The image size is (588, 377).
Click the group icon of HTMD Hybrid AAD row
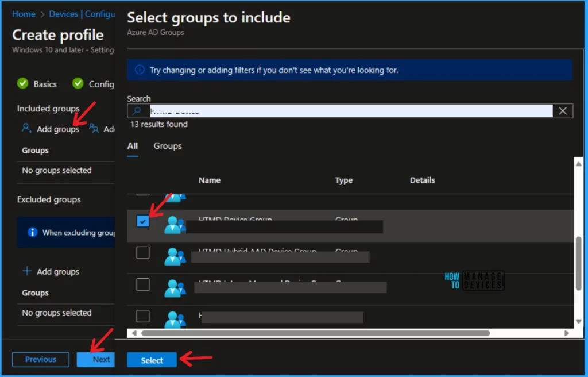click(175, 256)
